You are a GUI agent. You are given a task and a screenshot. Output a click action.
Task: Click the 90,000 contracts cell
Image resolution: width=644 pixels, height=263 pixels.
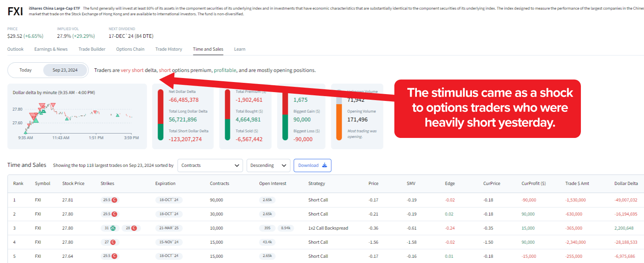[x=216, y=200]
